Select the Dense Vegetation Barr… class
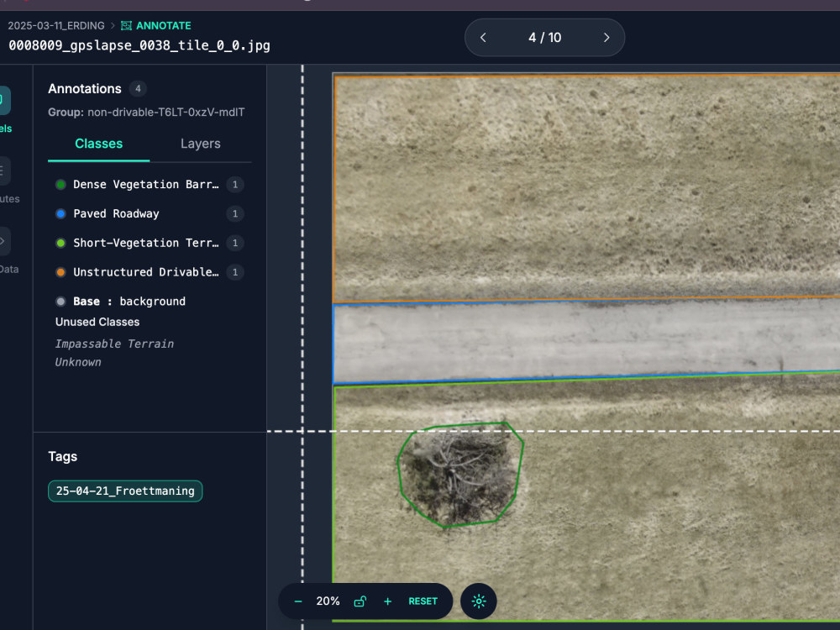840x630 pixels. [x=150, y=184]
